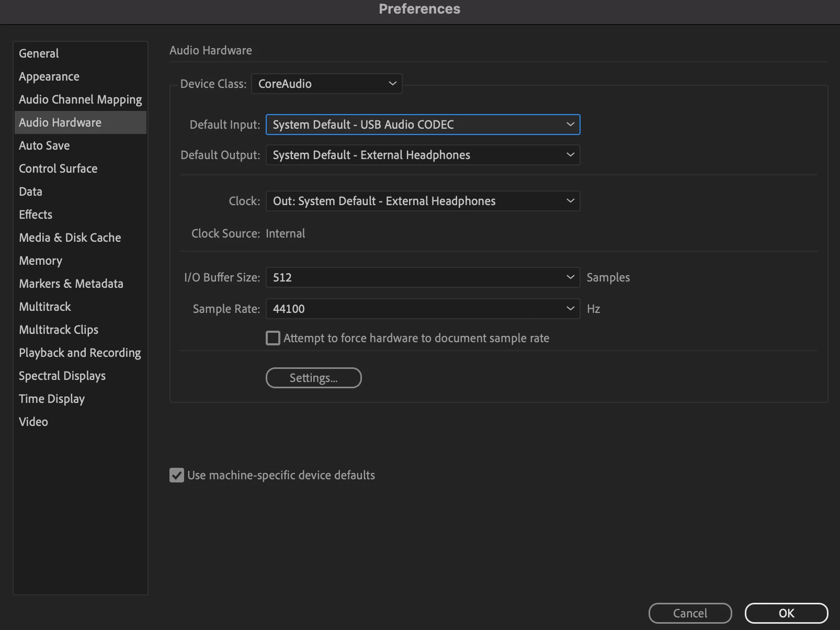Click the 'Hz' unit label
The height and width of the screenshot is (630, 840).
coord(594,309)
